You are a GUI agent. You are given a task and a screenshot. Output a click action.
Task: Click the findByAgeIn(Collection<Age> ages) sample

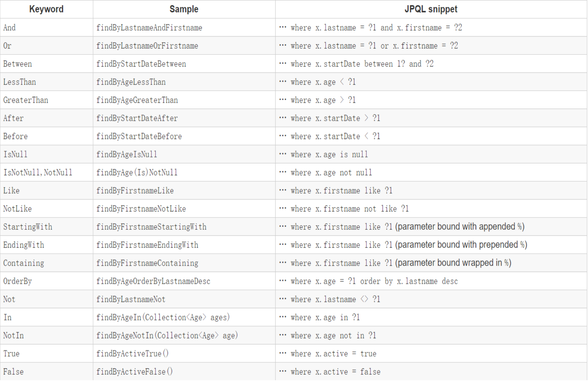[163, 317]
